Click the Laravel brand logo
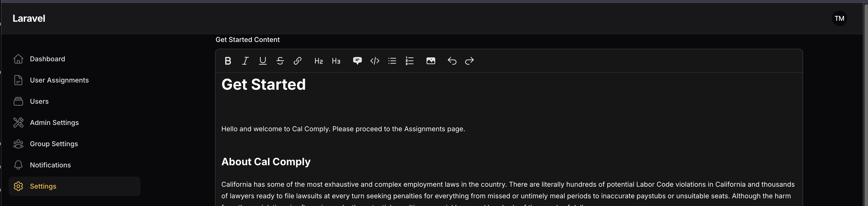Image resolution: width=868 pixels, height=206 pixels. click(x=29, y=19)
